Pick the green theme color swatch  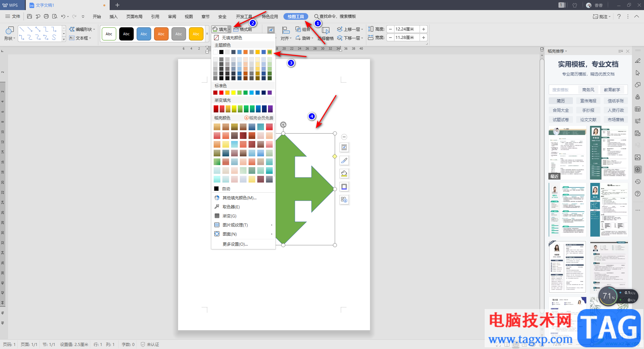(270, 52)
